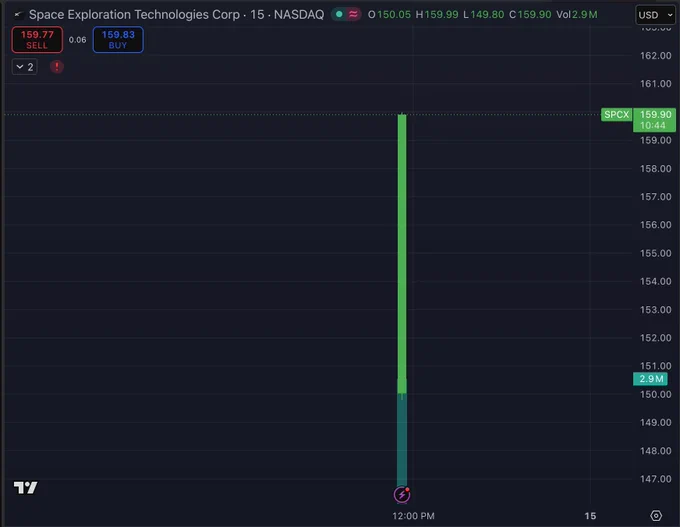
Task: Open the purple lightning bolt event marker
Action: tap(402, 494)
